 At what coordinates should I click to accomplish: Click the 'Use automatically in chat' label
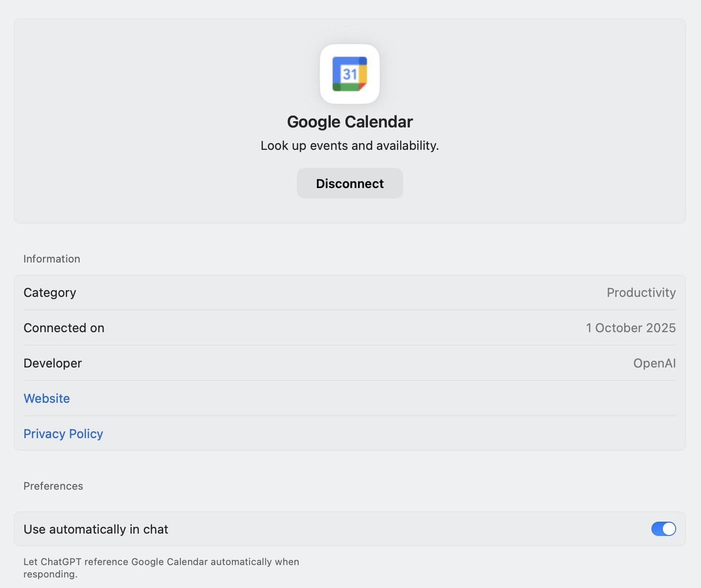pos(96,529)
